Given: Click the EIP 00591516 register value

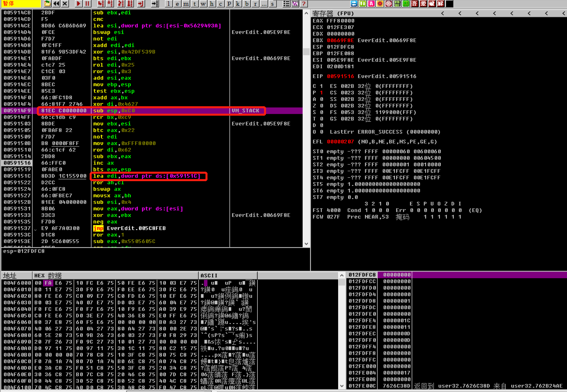Looking at the screenshot, I should (341, 76).
